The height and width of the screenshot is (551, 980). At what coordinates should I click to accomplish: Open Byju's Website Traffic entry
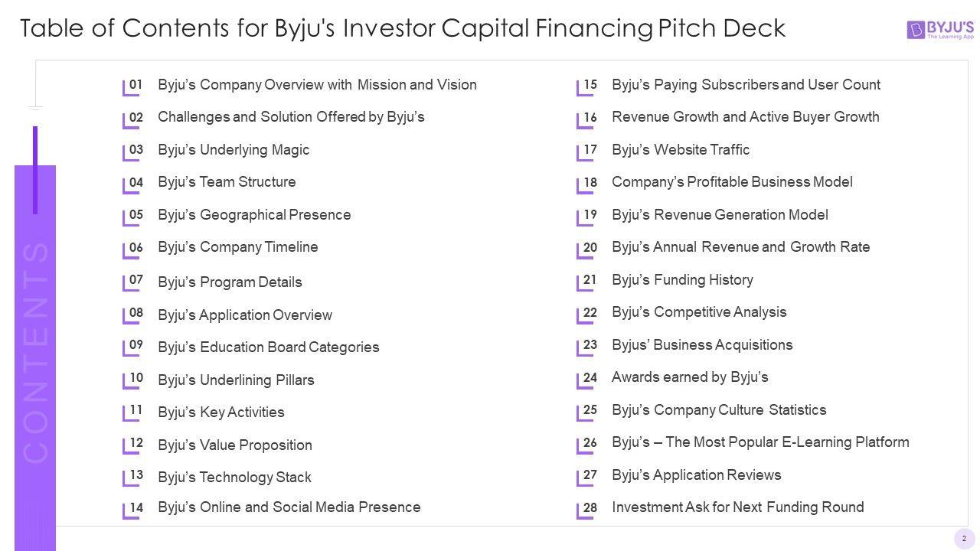click(681, 150)
